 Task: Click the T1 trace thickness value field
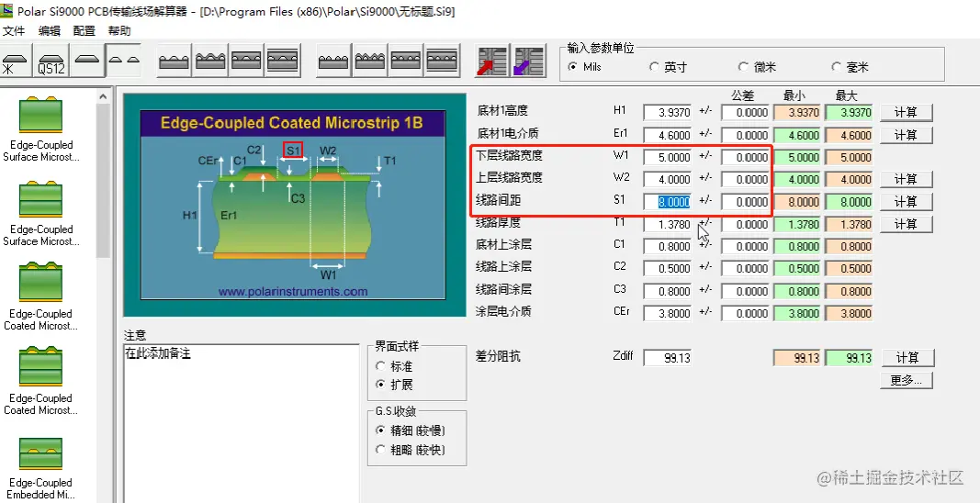point(668,224)
